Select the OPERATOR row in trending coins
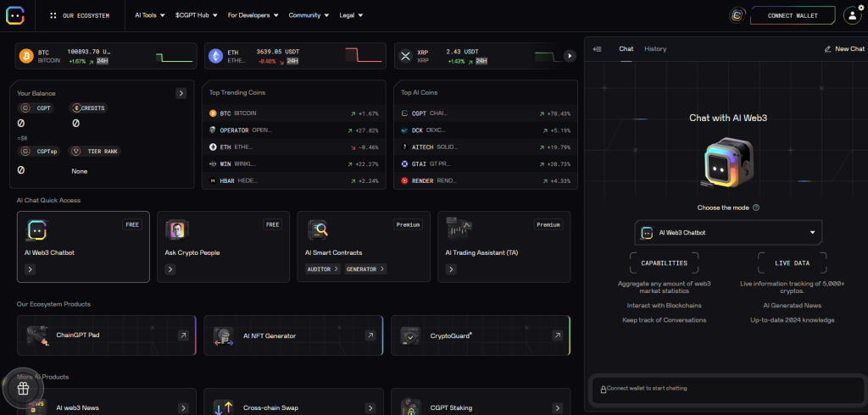 point(293,130)
